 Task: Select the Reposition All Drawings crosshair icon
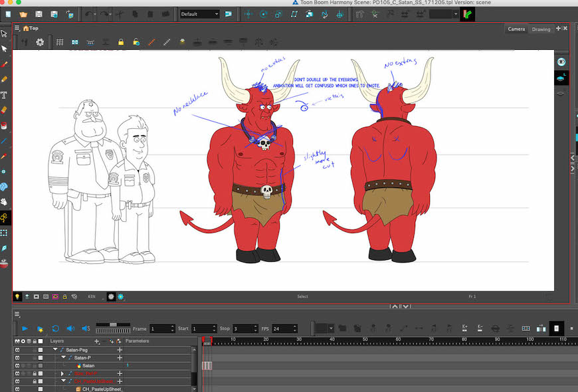339,15
